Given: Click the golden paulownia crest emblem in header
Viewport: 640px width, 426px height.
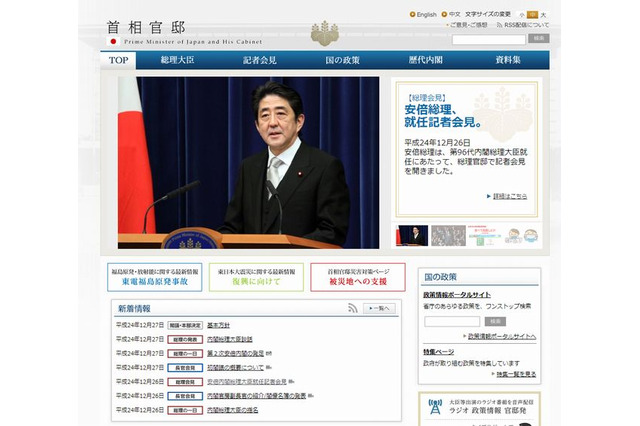Looking at the screenshot, I should tap(325, 33).
